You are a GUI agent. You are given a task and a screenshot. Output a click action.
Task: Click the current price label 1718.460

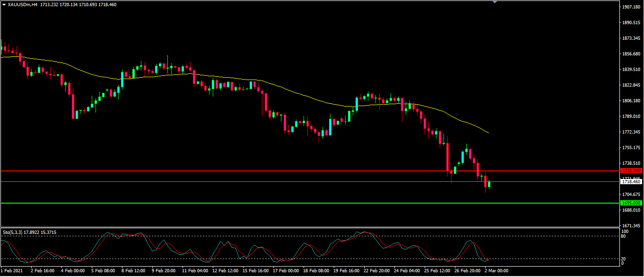tap(631, 181)
